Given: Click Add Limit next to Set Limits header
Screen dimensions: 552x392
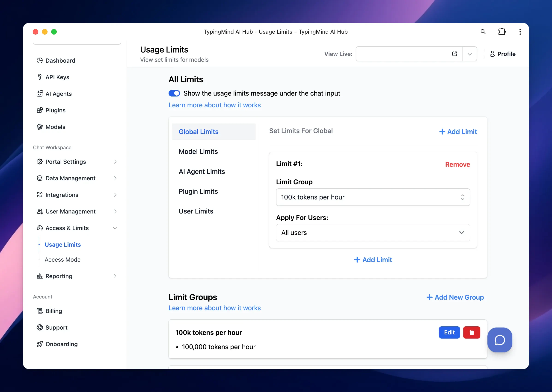Looking at the screenshot, I should pyautogui.click(x=458, y=132).
